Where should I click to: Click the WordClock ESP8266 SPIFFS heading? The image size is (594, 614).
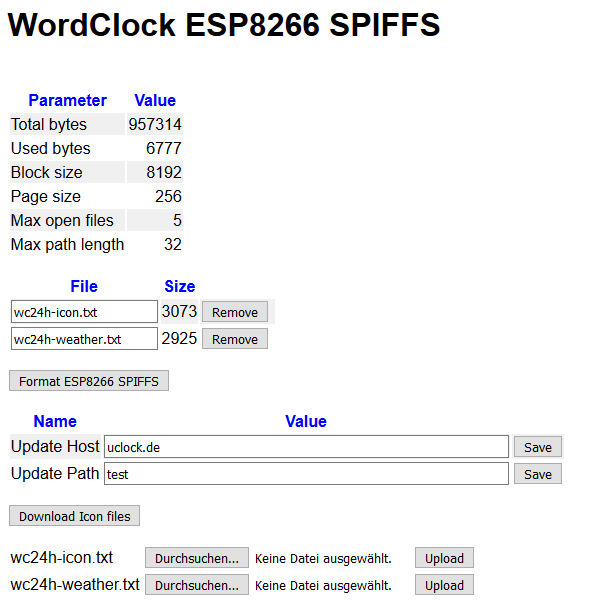pos(224,25)
